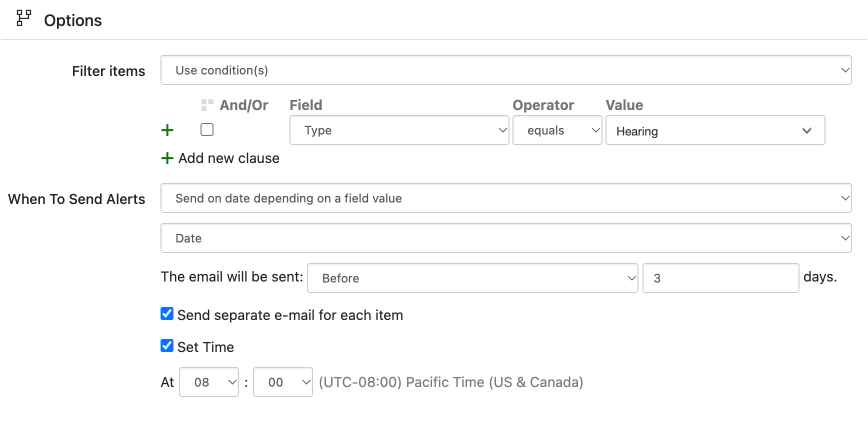Open the Field dropdown showing Type

399,130
